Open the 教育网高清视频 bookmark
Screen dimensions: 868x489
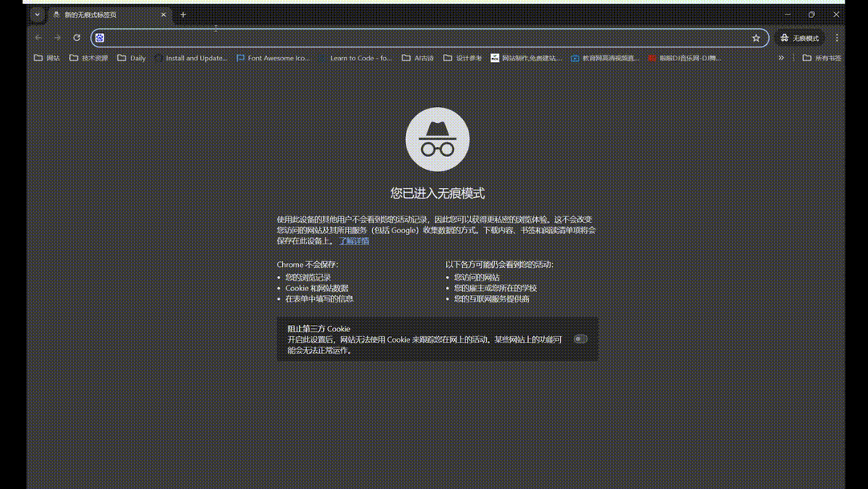click(605, 58)
